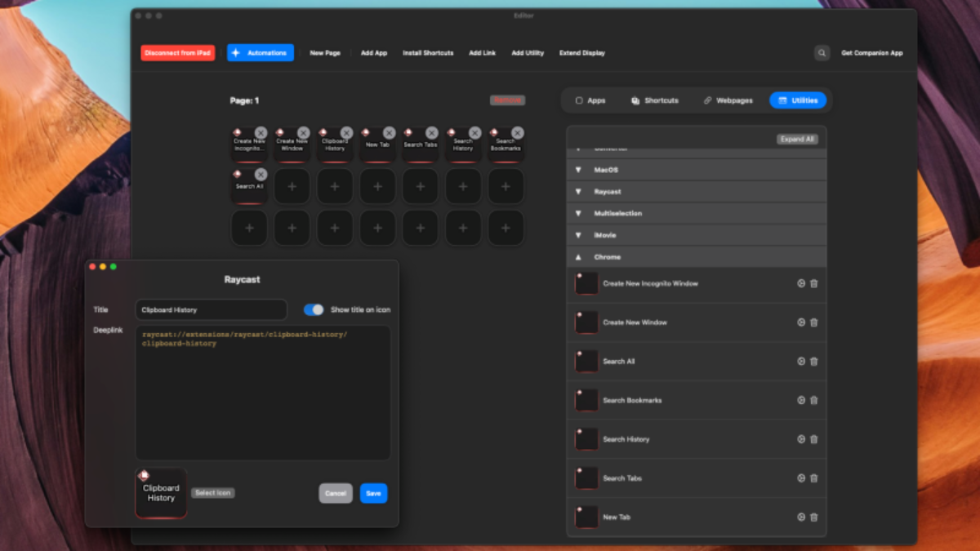Remove the Search Tabs tile from the grid
Viewport: 980px width, 551px height.
point(432,132)
